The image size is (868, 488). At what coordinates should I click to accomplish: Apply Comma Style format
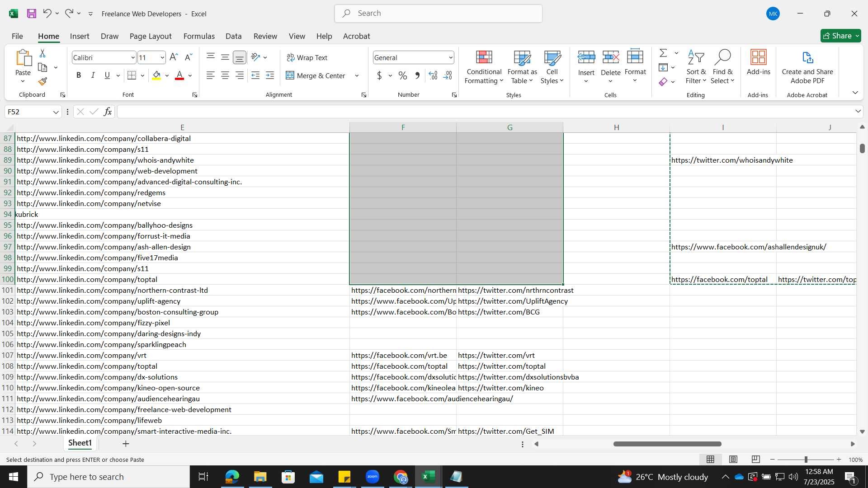(417, 75)
